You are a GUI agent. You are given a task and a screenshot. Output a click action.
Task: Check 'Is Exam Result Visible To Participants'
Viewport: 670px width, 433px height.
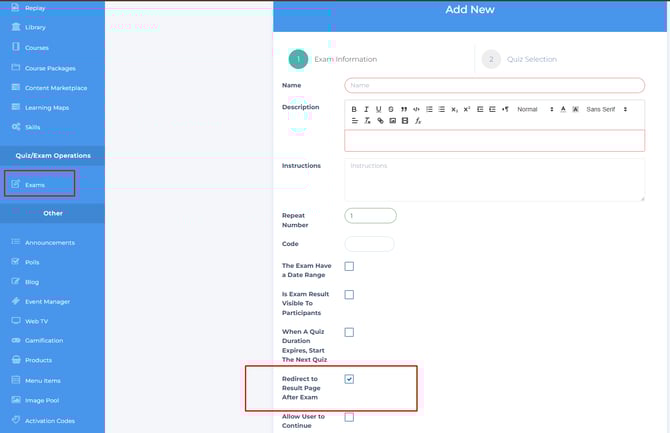pos(349,295)
